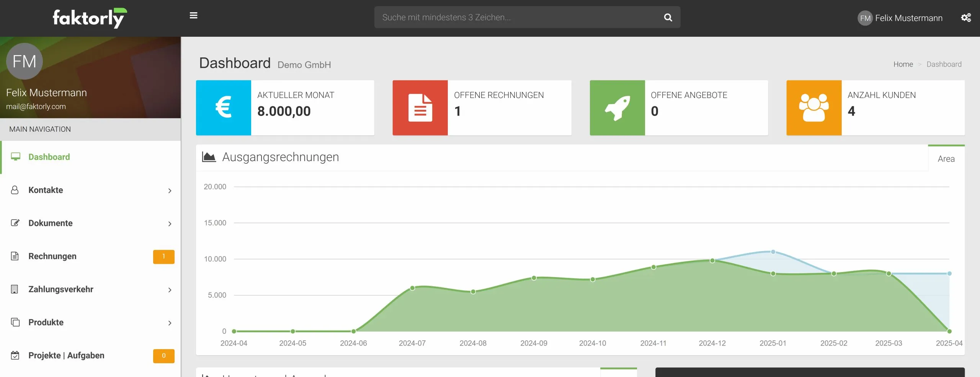The image size is (980, 377).
Task: Click the Dokumente edit icon
Action: (x=15, y=223)
